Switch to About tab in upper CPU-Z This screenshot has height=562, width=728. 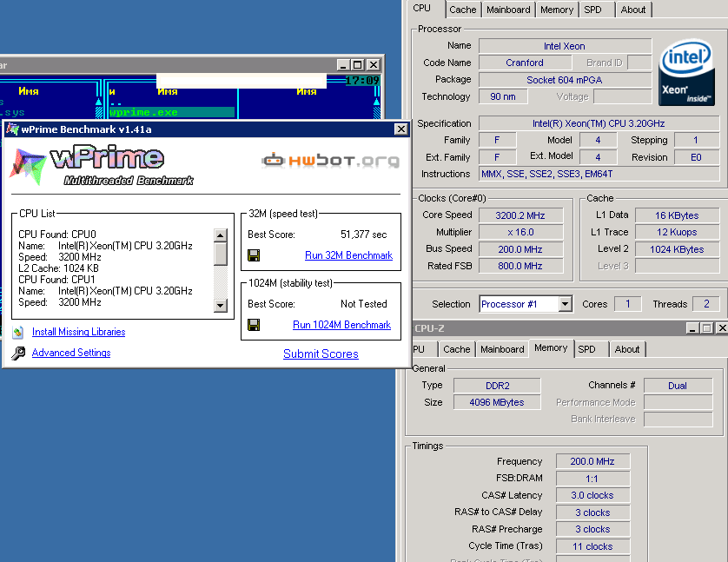coord(632,10)
